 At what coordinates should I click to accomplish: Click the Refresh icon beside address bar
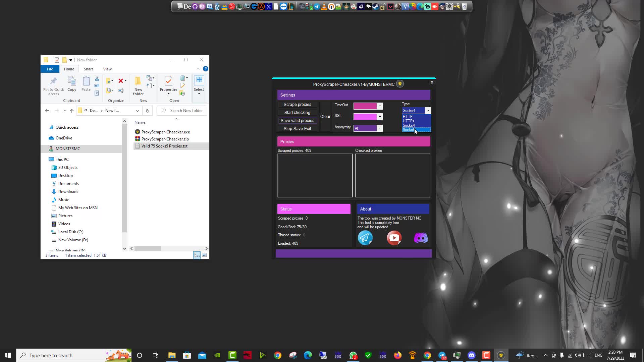[147, 111]
